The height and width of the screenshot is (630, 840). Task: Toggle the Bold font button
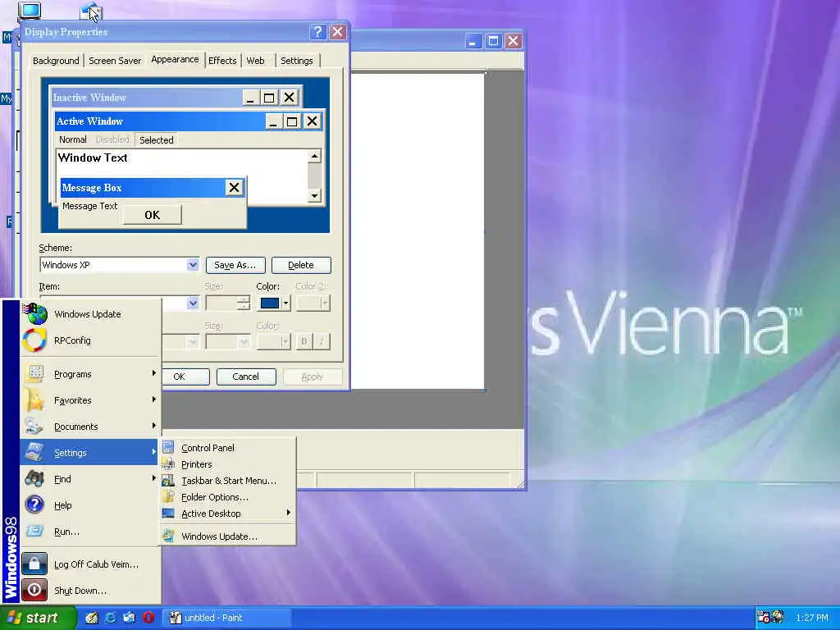pos(304,342)
